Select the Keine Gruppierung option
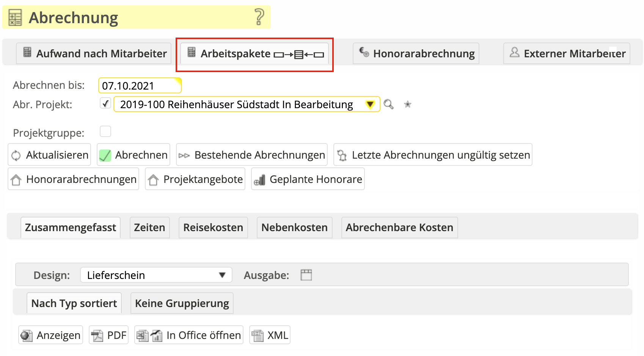Screen dimensions: 644x356 [182, 303]
